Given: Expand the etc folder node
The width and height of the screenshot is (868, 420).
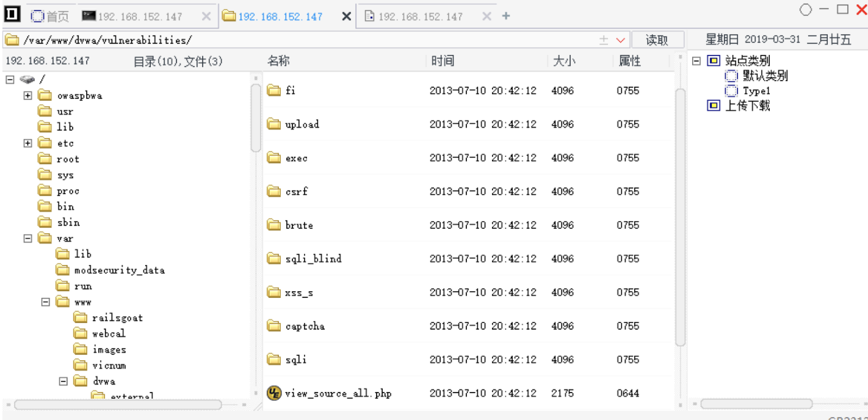Looking at the screenshot, I should tap(27, 143).
